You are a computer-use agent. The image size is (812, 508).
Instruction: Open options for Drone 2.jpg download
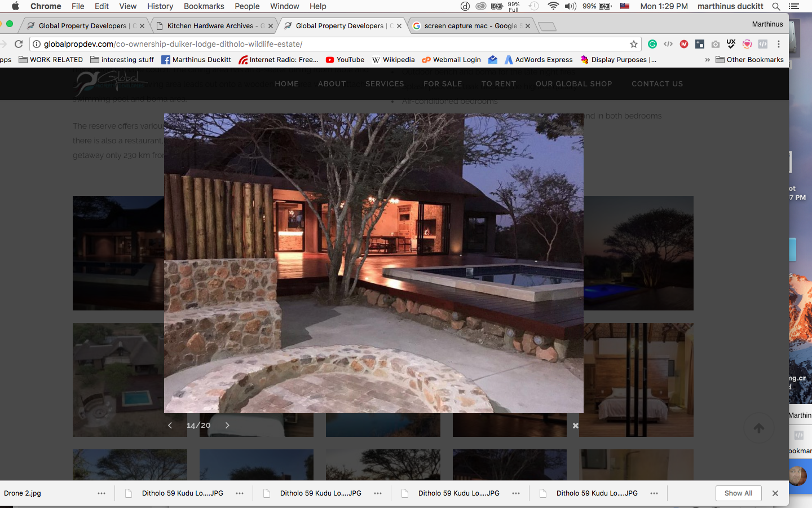click(101, 493)
